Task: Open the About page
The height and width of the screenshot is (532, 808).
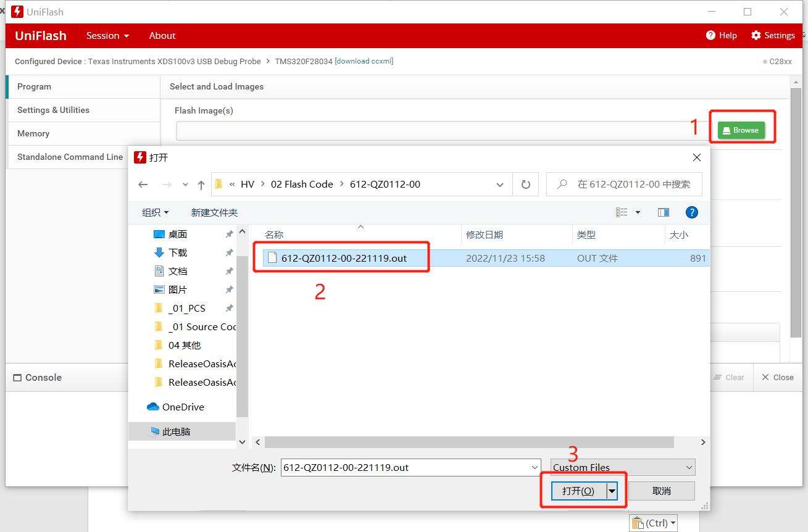Action: pos(162,36)
